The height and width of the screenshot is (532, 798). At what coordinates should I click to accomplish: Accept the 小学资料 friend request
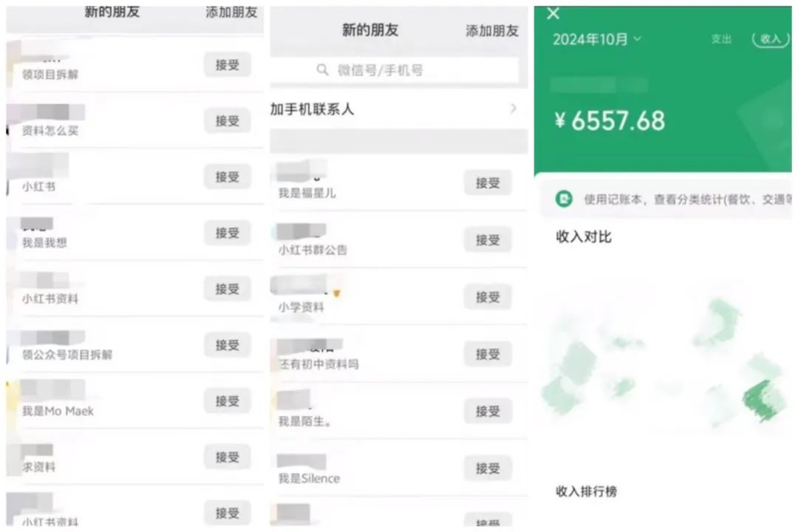pyautogui.click(x=488, y=297)
